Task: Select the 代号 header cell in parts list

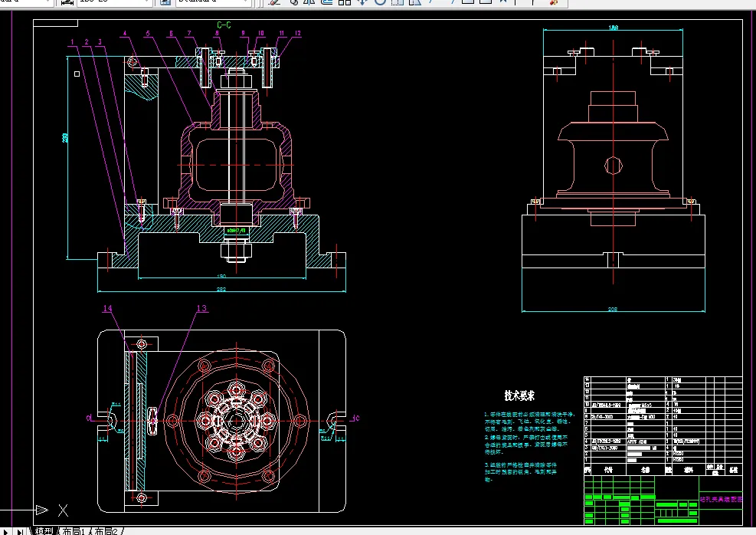Action: tap(608, 470)
